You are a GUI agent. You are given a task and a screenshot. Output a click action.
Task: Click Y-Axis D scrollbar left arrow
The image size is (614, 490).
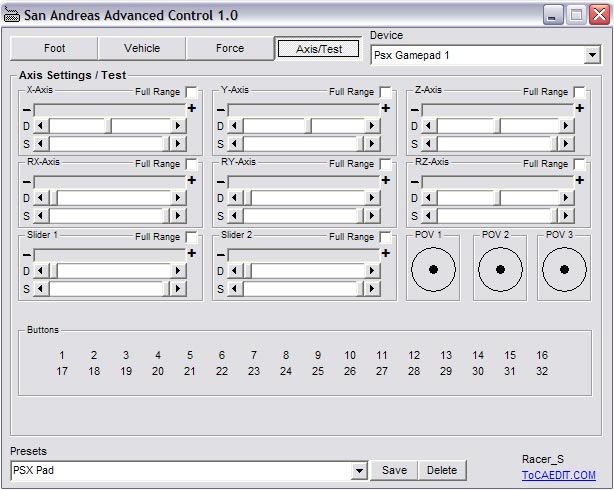pos(235,126)
